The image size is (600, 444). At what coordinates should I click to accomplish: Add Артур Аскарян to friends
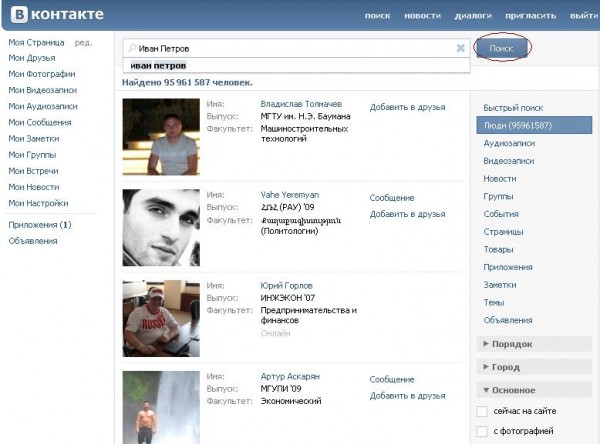408,396
